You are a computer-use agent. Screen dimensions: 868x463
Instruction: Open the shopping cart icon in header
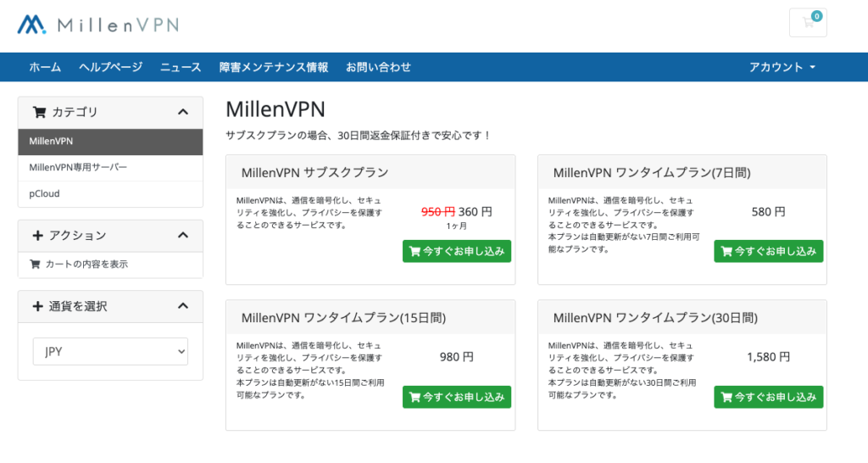(x=808, y=23)
